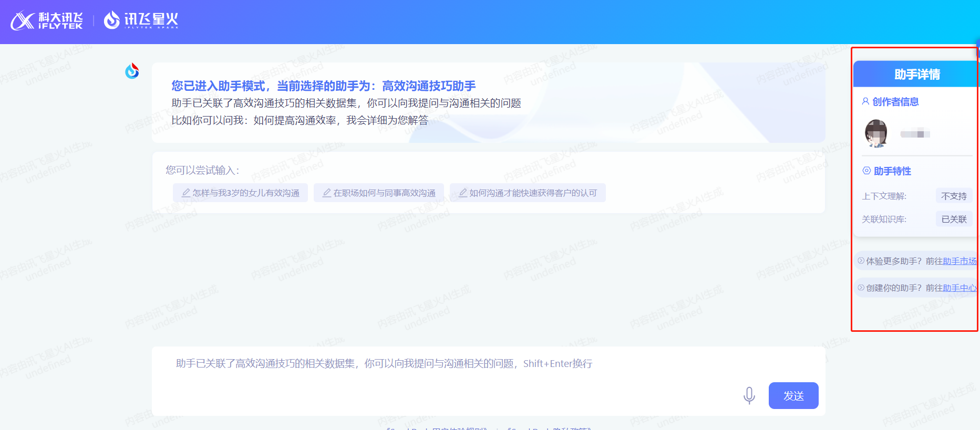Click the blurred creator name
980x430 pixels.
click(x=915, y=134)
